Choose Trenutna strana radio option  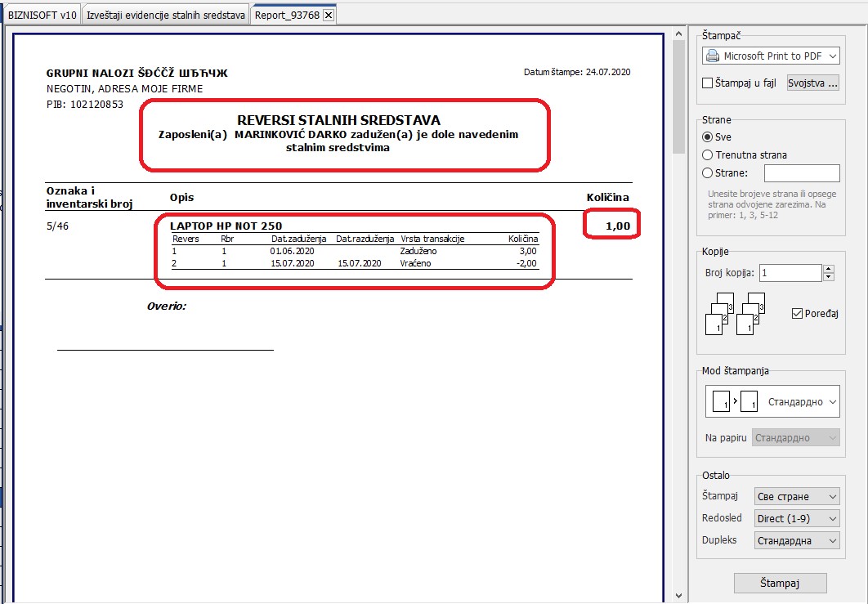707,155
